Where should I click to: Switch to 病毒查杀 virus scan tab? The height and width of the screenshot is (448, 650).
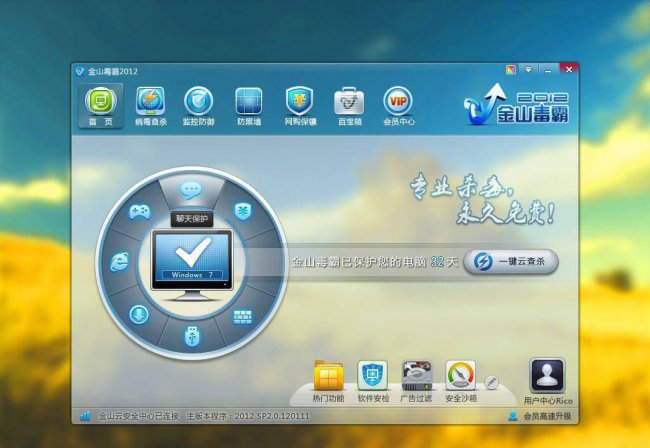150,106
